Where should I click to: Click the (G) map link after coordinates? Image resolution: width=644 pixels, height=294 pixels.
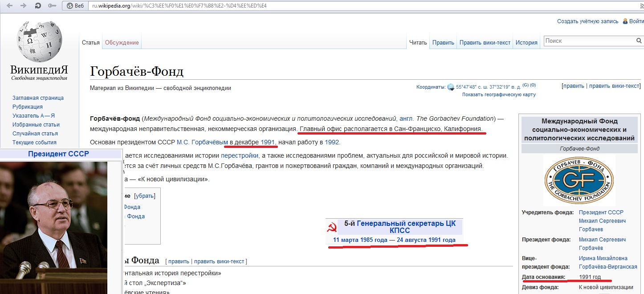pos(526,85)
